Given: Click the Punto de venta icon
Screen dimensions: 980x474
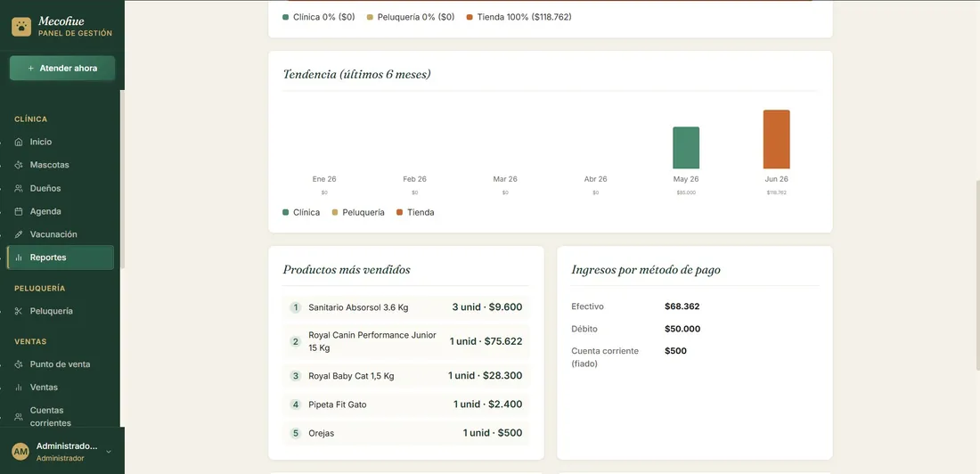Looking at the screenshot, I should coord(19,364).
